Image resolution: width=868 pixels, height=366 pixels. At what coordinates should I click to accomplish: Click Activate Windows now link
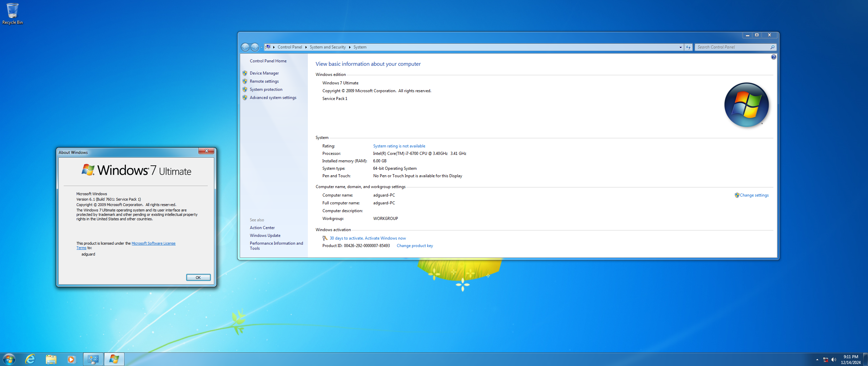[385, 238]
